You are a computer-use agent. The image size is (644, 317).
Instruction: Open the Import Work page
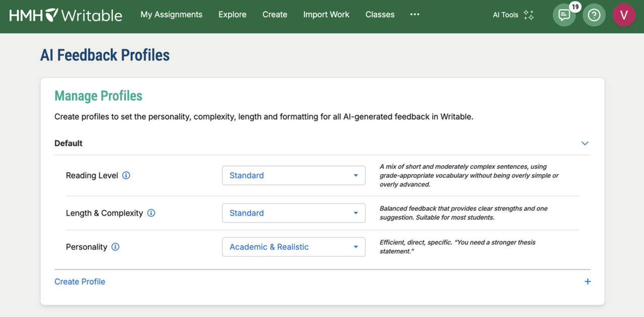coord(326,15)
